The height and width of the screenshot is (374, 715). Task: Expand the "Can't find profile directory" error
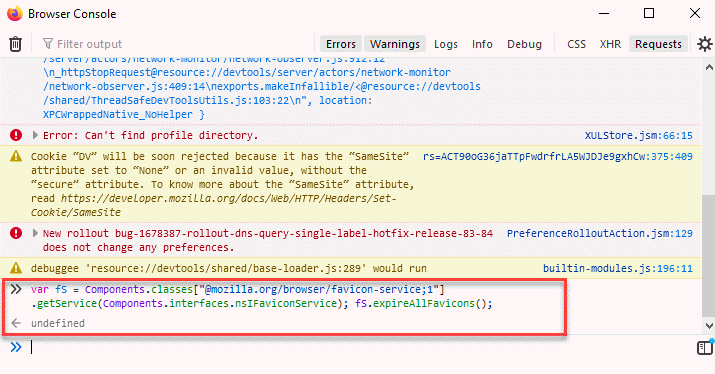pos(35,135)
